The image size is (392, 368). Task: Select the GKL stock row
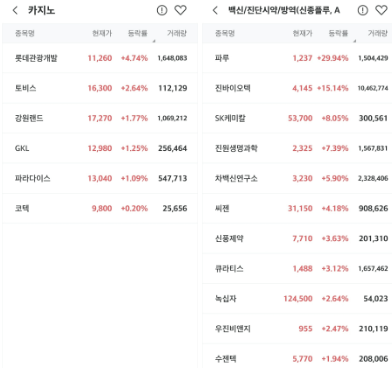tap(100, 148)
